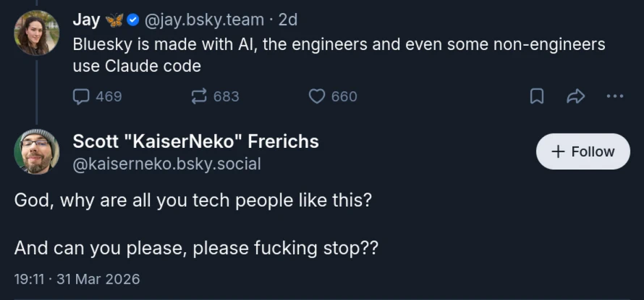Click the name Scott "KaiserNeko" Frerichs

coord(195,141)
